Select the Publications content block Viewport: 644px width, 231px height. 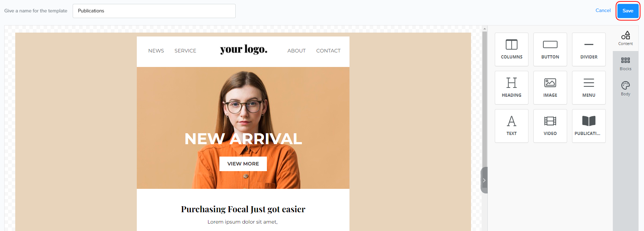[589, 126]
